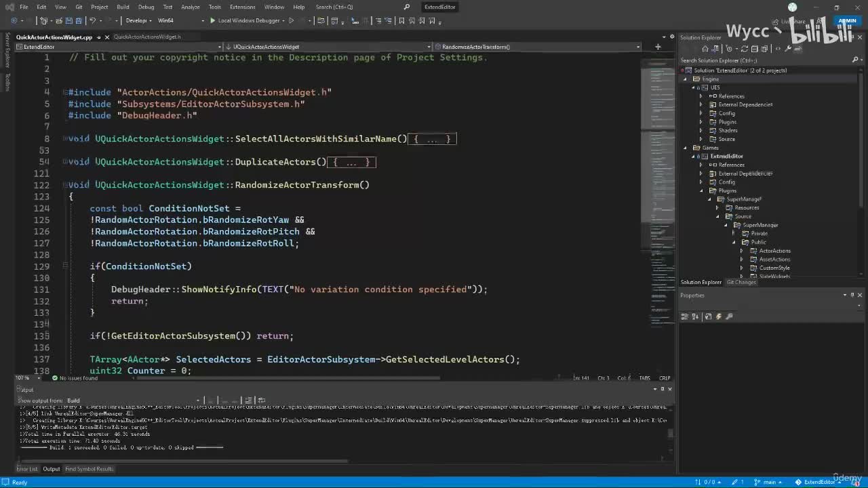Viewport: 868px width, 488px height.
Task: Expand the Shaders folder under UE5
Action: [x=701, y=130]
